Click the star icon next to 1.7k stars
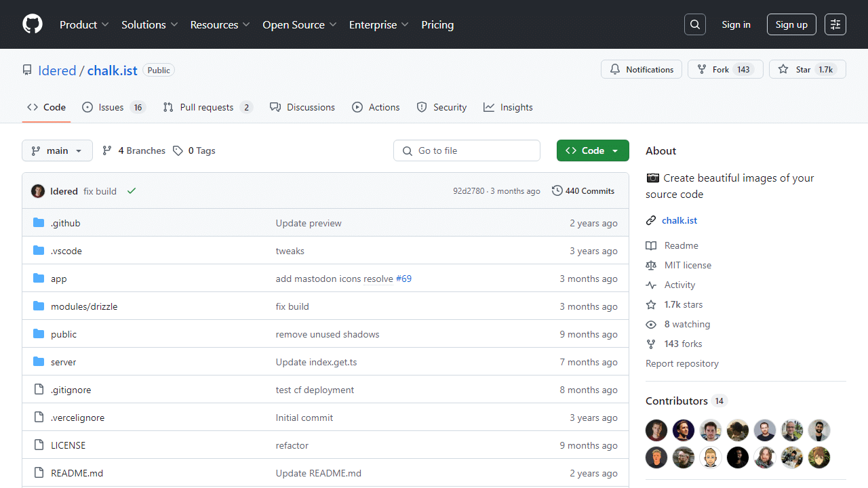This screenshot has width=868, height=488. point(651,304)
